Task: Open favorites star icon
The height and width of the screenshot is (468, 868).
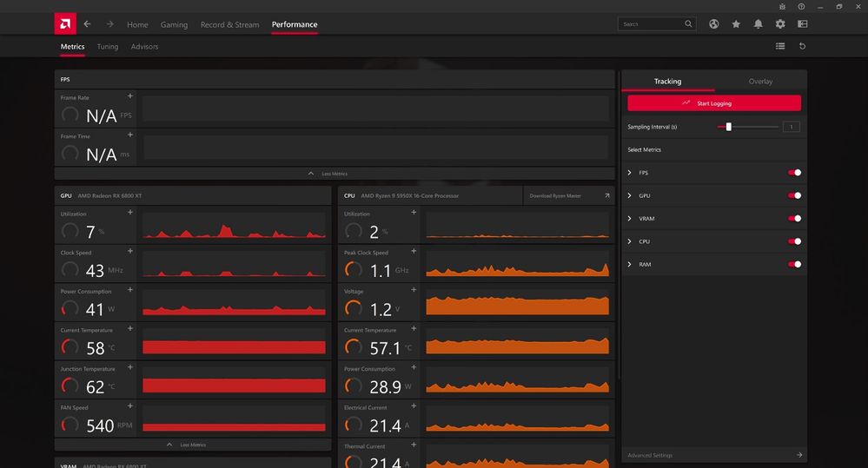Action: tap(736, 23)
